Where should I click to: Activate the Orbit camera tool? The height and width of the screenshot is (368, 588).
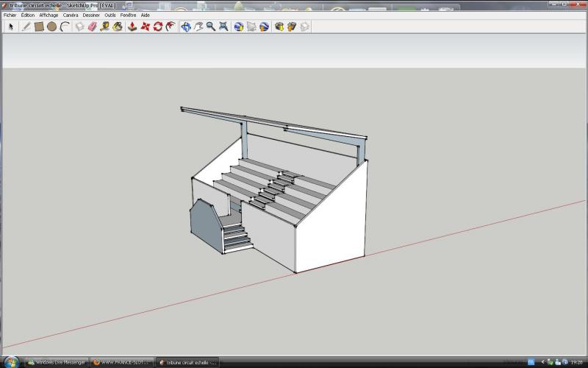click(186, 26)
